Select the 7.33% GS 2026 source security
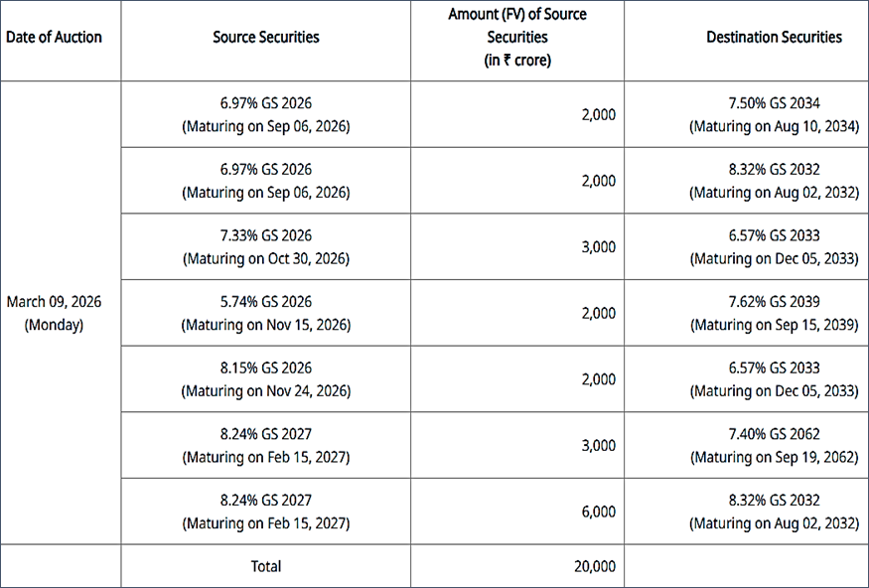 (x=266, y=235)
